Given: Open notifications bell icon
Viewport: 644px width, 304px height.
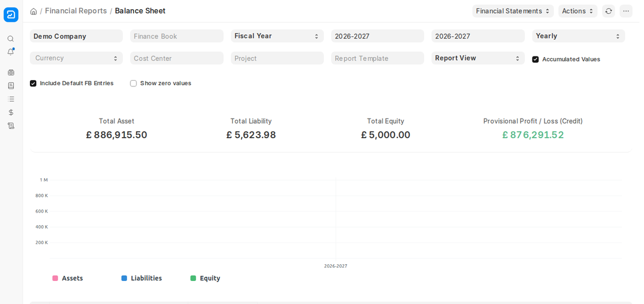Looking at the screenshot, I should tap(11, 52).
